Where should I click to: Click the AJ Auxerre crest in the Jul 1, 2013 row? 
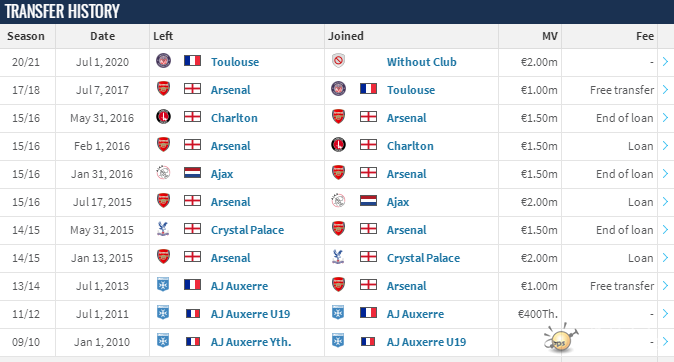[163, 285]
